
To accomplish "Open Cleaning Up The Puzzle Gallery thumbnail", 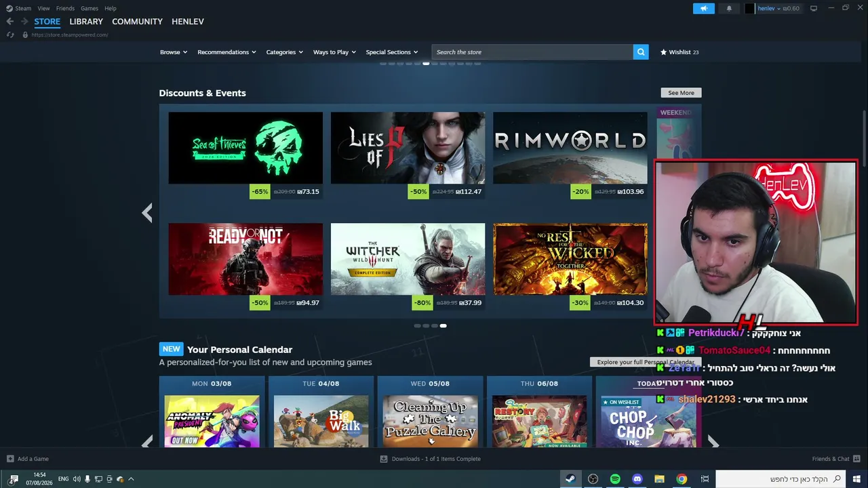I will coord(431,421).
